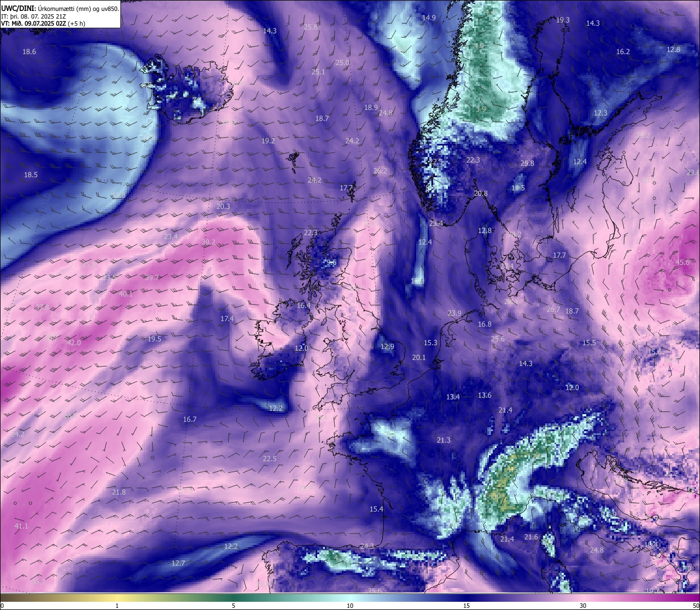Click the 13.4 value label
The width and height of the screenshot is (700, 610).
click(x=453, y=397)
